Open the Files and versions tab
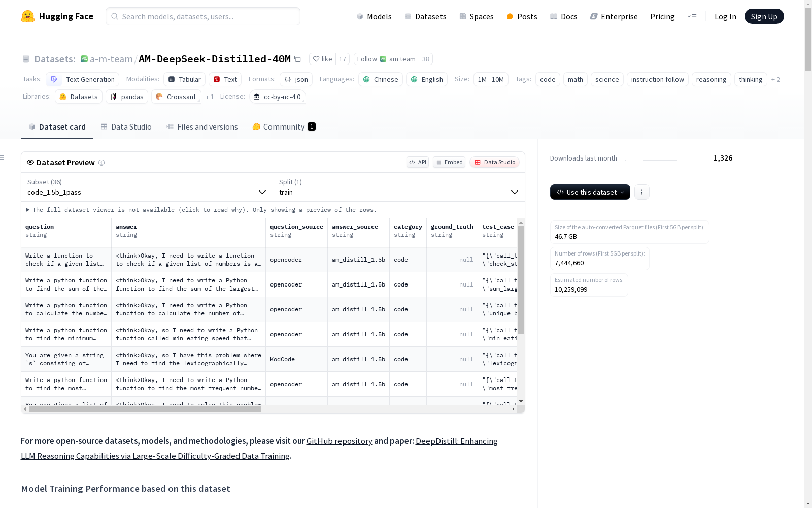 tap(202, 127)
